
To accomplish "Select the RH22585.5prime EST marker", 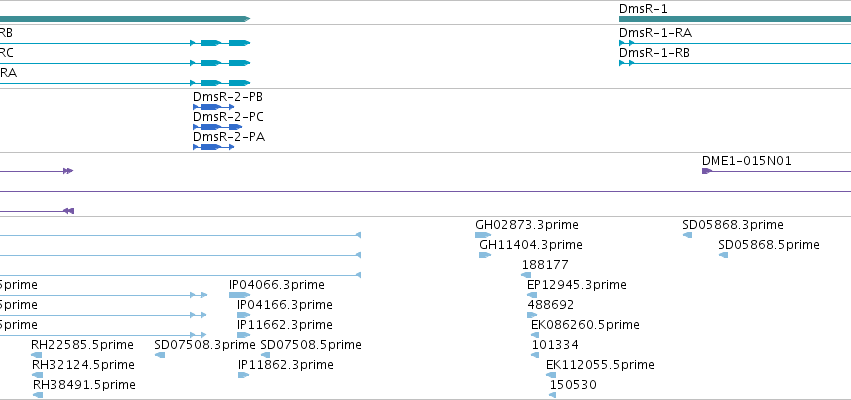I will click(37, 355).
